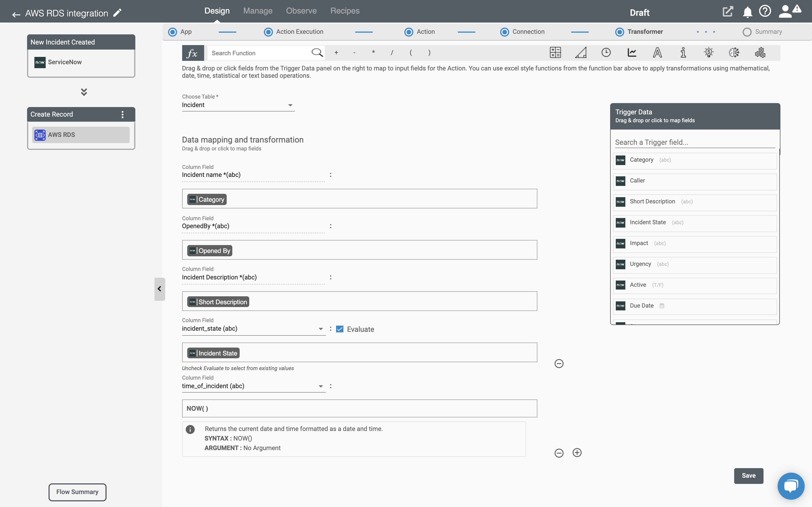
Task: Click the formula/function bar icon
Action: point(192,53)
